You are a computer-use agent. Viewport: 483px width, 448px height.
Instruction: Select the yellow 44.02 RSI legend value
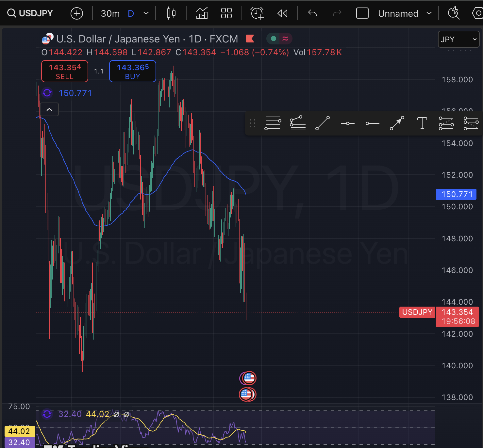tap(97, 414)
